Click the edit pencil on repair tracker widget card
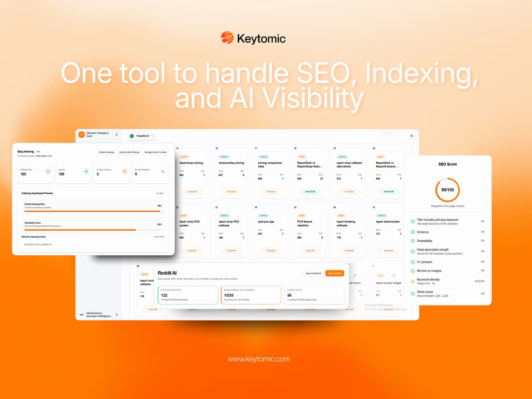The height and width of the screenshot is (399, 532). pos(394,276)
